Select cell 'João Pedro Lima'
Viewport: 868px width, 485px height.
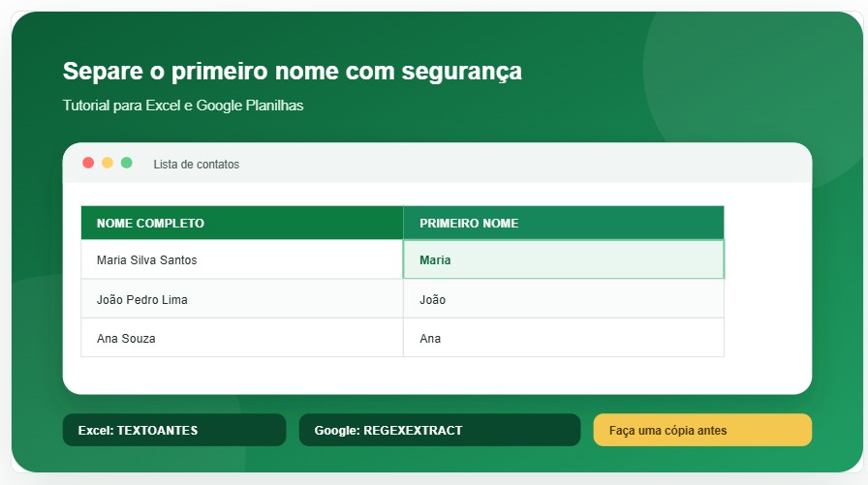pos(242,298)
